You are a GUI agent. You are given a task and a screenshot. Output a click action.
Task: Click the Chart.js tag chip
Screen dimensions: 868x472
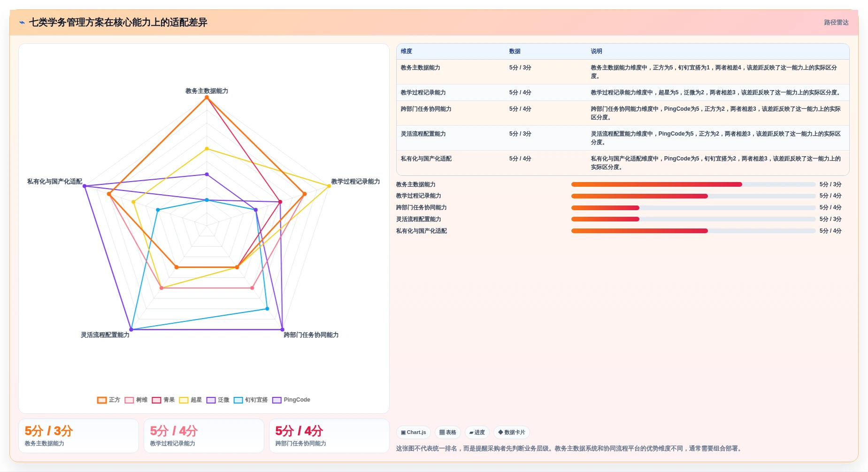(414, 432)
